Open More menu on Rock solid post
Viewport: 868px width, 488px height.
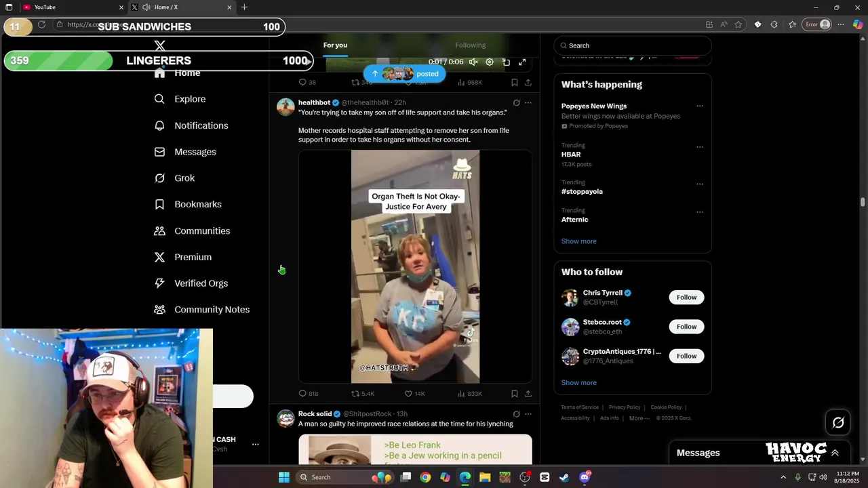[x=528, y=414]
